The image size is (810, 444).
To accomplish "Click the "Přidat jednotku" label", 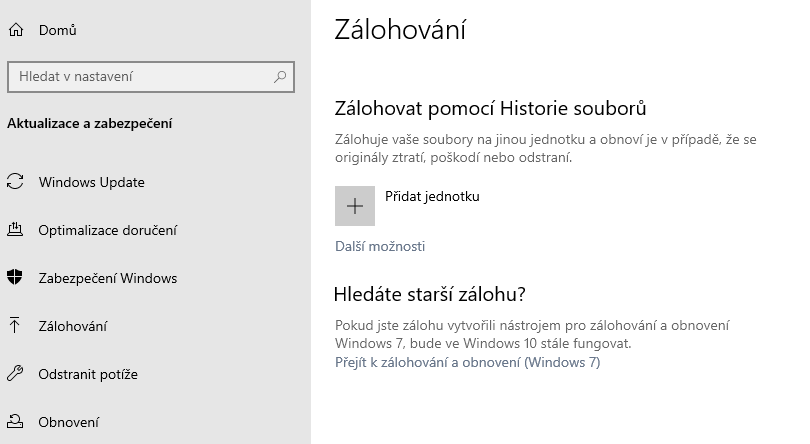I will [x=432, y=197].
